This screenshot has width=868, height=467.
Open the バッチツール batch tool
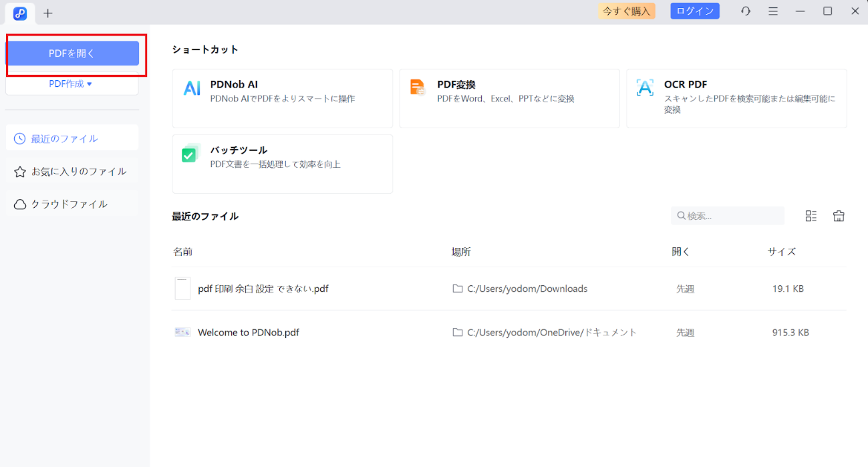281,163
